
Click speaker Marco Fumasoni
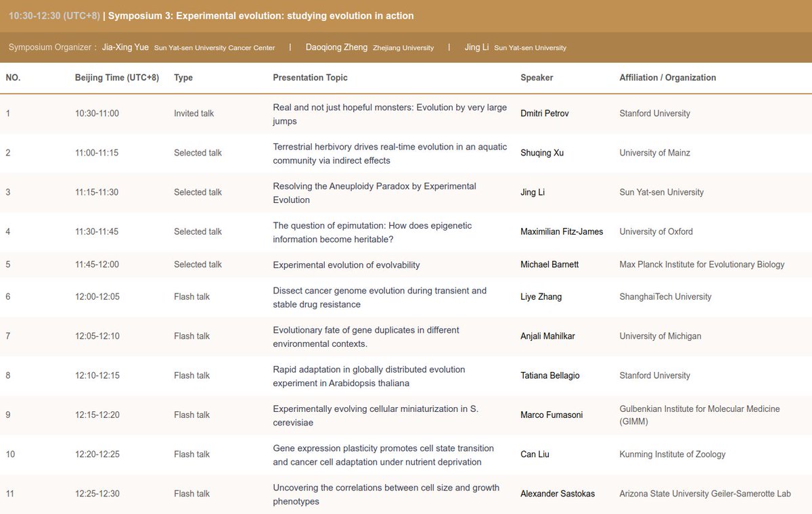click(x=551, y=415)
